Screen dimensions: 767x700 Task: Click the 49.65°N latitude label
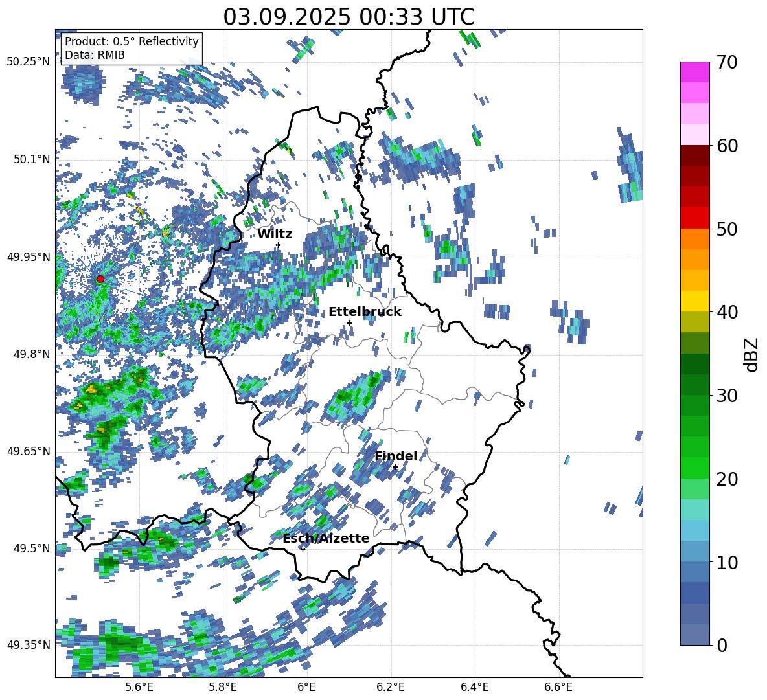tap(29, 451)
